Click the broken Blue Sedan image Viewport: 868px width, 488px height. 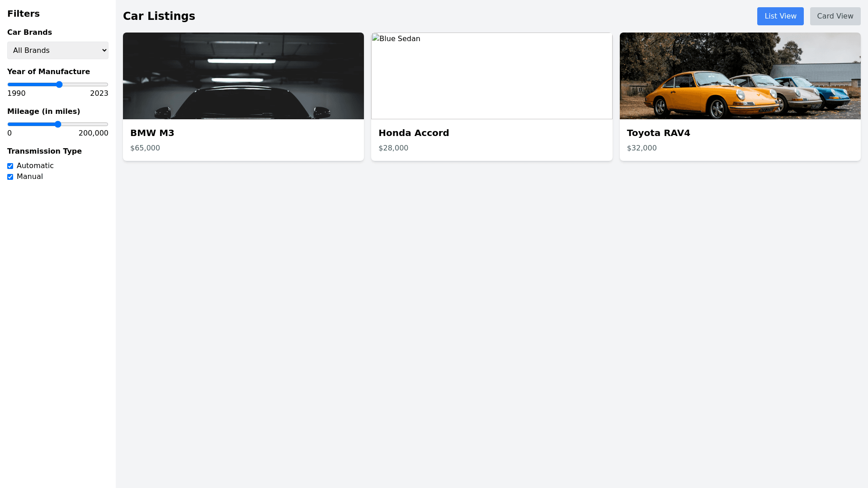tap(491, 76)
